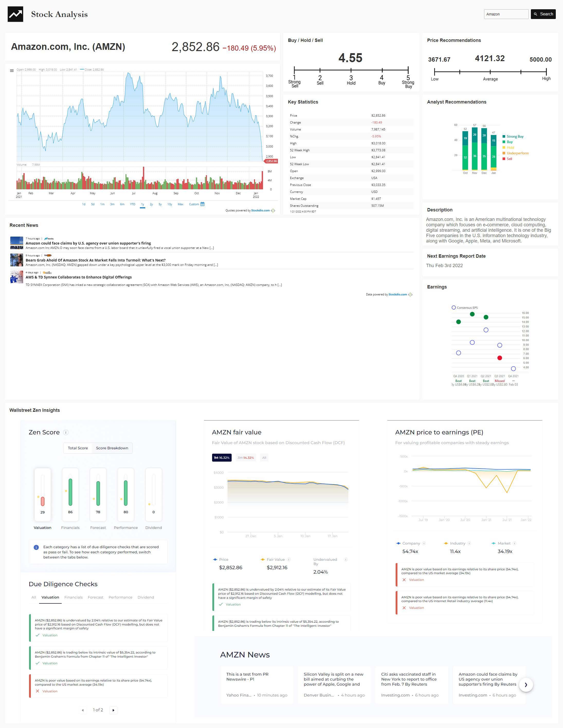The image size is (563, 728).
Task: Open the union supporter's firing news headline
Action: [x=88, y=243]
